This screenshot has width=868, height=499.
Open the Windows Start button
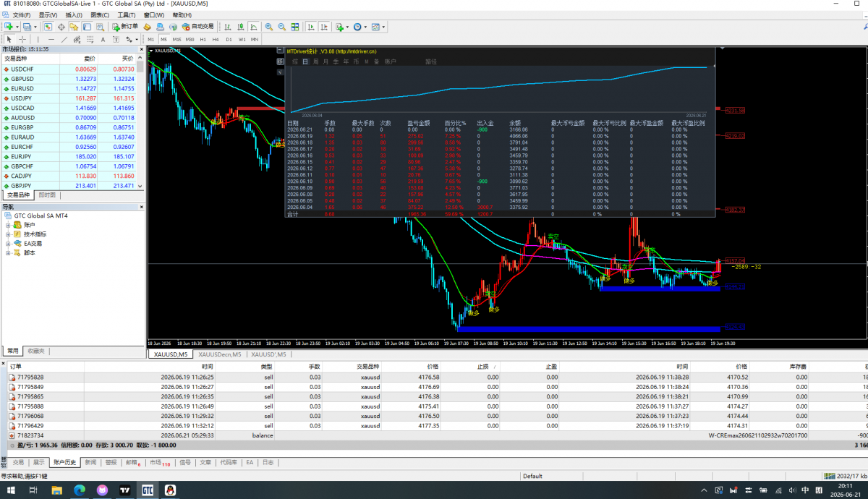point(10,490)
